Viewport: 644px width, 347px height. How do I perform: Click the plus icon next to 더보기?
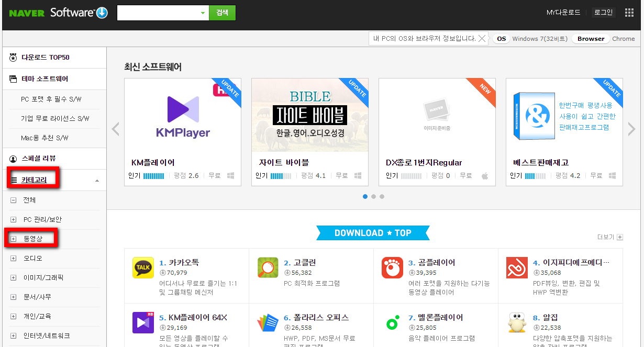point(620,237)
